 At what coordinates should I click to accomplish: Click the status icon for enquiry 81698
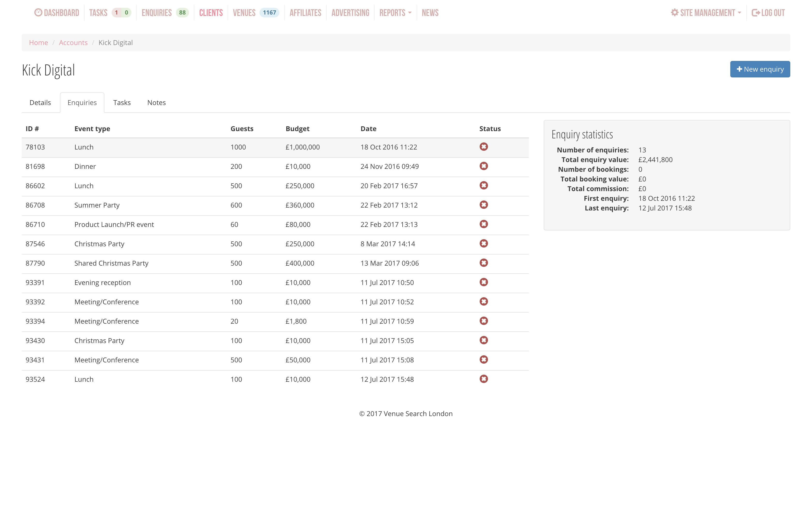point(484,166)
